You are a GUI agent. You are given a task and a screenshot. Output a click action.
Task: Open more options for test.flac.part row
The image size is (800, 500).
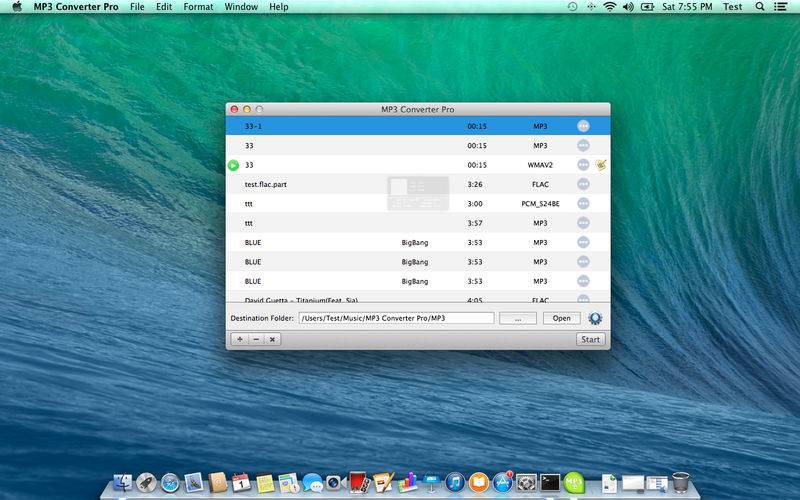coord(583,184)
